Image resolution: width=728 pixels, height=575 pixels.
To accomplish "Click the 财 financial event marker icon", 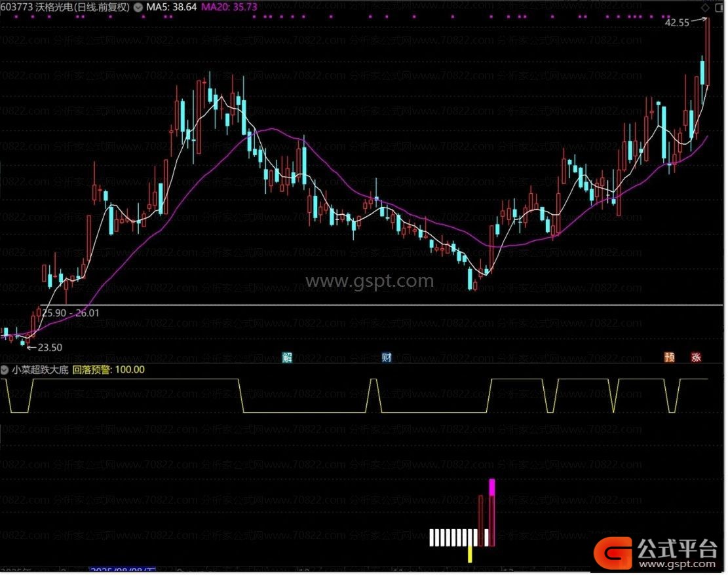I will pyautogui.click(x=387, y=358).
